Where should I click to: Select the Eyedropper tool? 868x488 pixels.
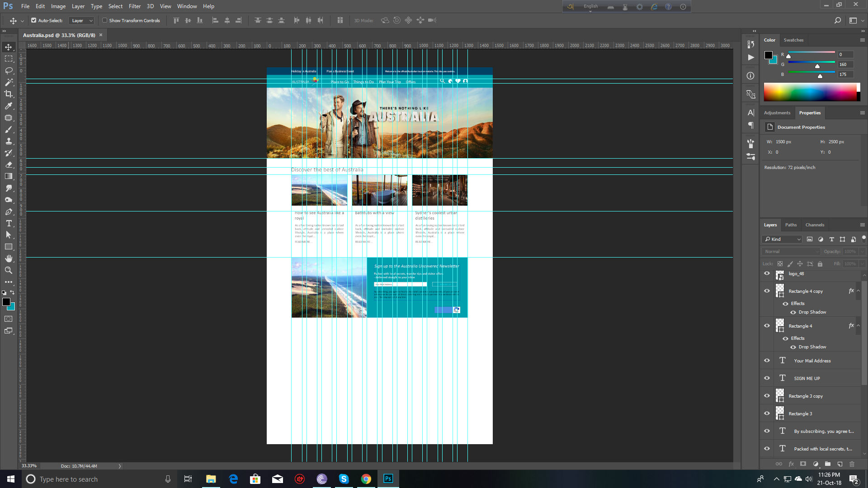click(x=9, y=106)
